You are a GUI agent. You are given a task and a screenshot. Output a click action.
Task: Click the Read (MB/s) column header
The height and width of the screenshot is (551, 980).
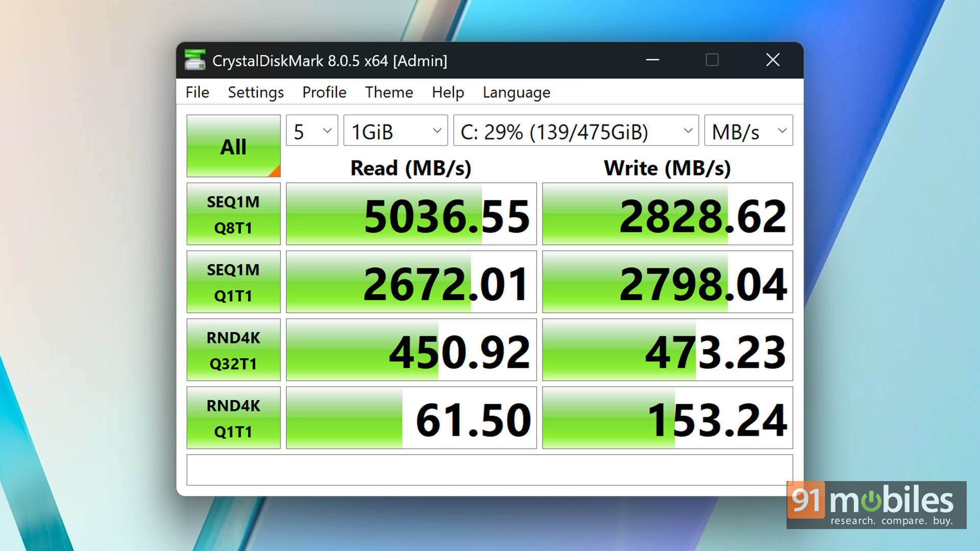click(x=411, y=168)
